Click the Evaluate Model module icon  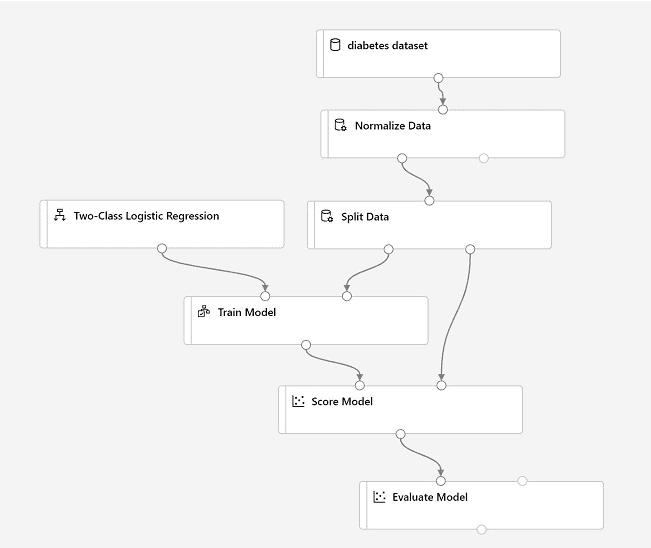tap(379, 497)
